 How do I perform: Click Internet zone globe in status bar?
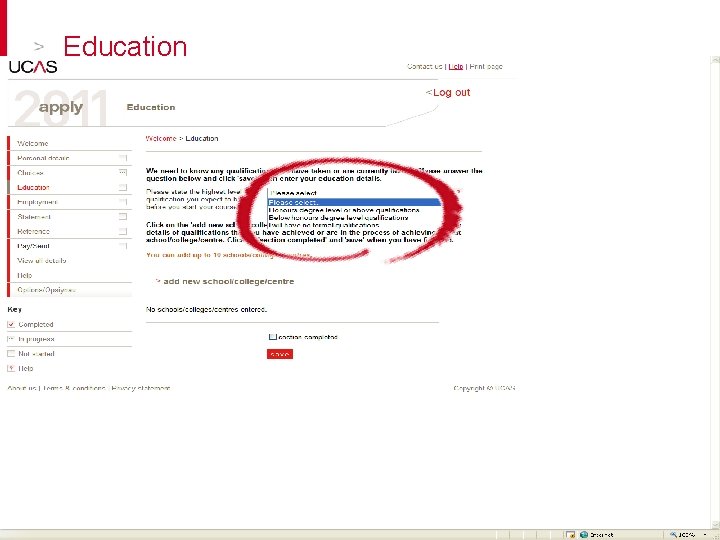[584, 534]
